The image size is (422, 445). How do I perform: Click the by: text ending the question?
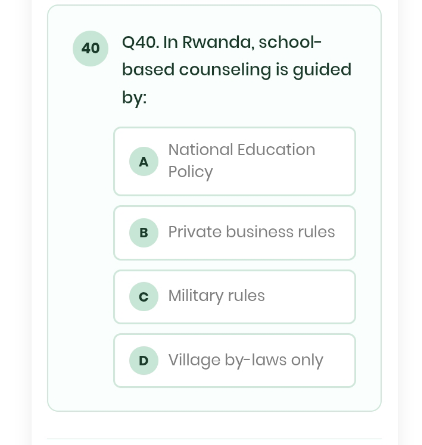point(134,98)
